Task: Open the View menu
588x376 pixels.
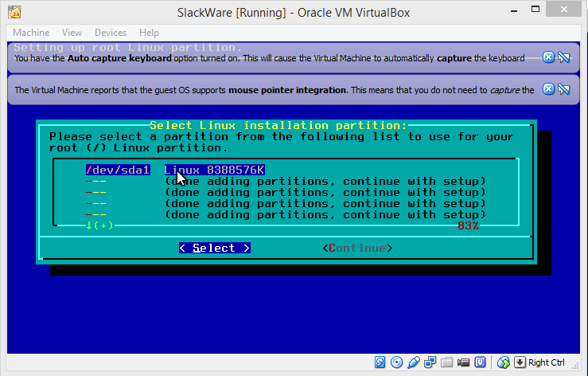Action: [x=72, y=33]
